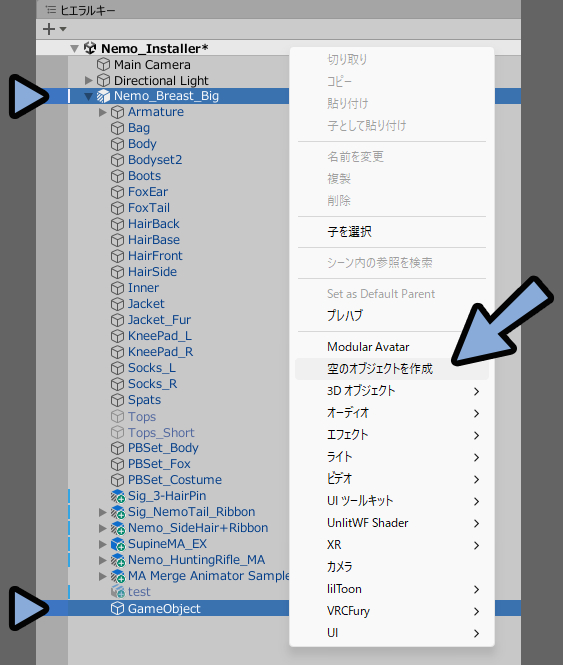Open the plus create dropdown
563x665 pixels.
point(54,29)
